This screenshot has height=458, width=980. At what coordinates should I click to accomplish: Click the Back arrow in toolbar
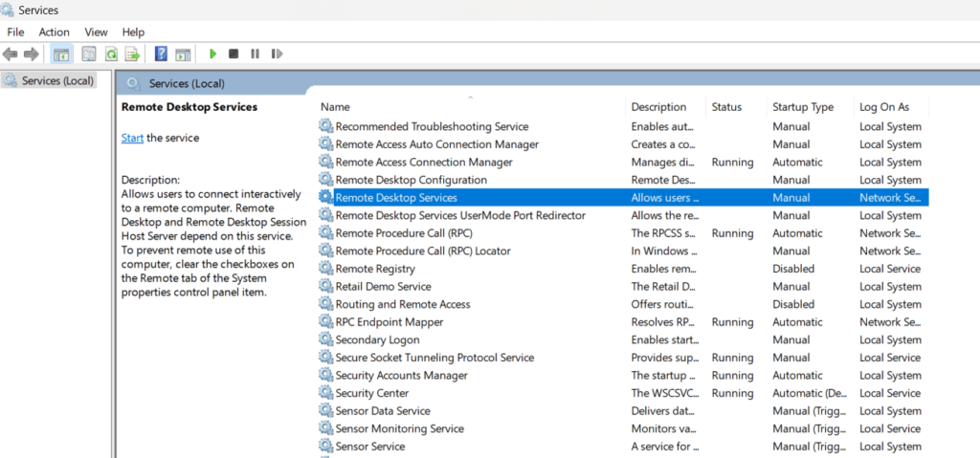(11, 55)
